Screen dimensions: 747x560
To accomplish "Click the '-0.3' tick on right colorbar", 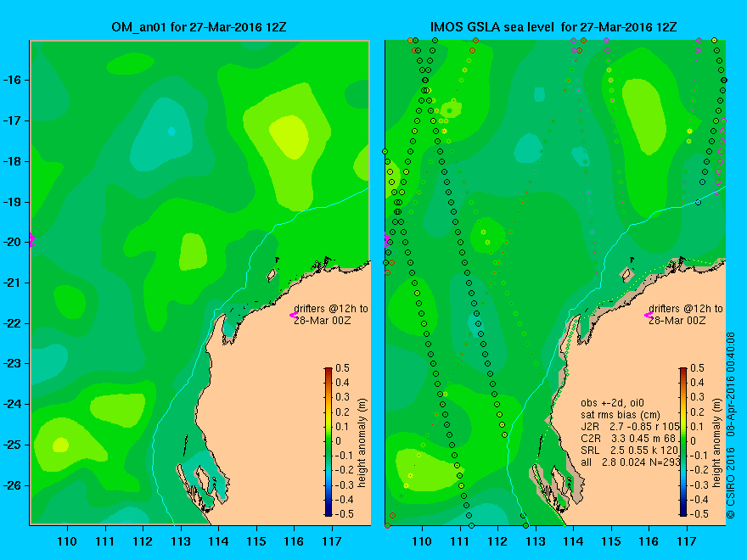I will click(x=697, y=484).
